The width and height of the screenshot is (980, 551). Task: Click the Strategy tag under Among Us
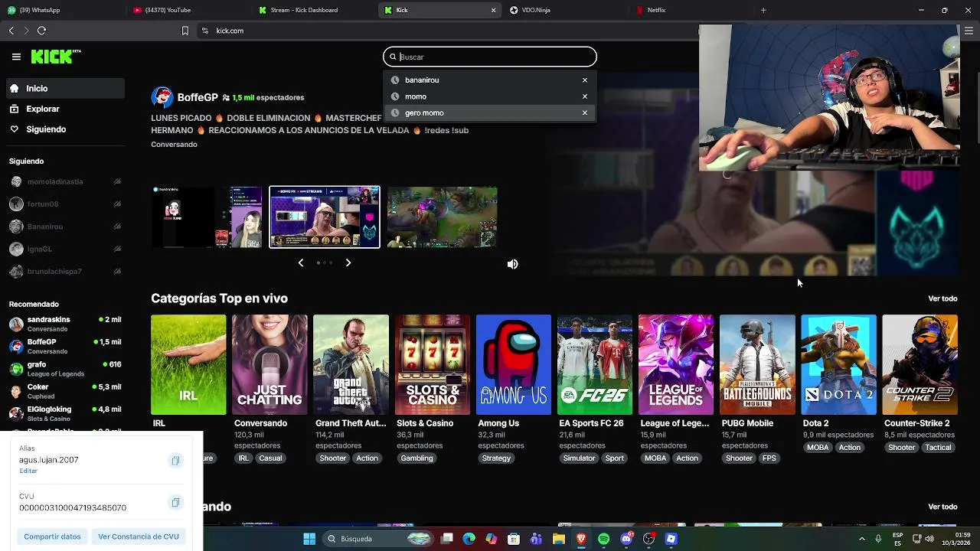496,458
